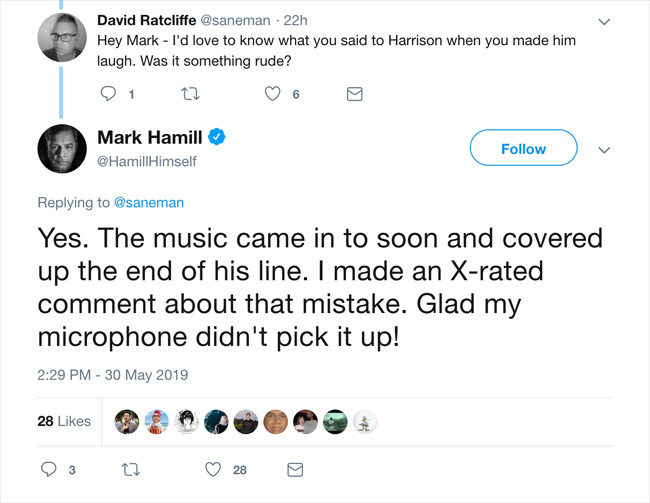Open @HamillHimself profile handle

[147, 161]
